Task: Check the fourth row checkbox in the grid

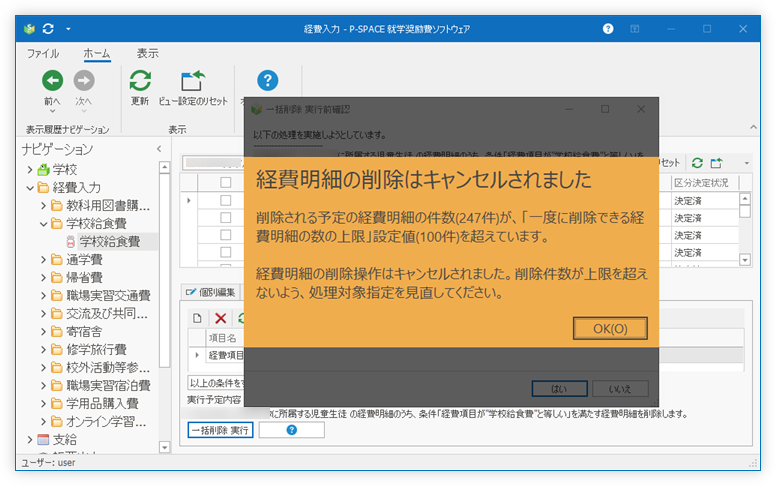Action: click(x=226, y=252)
